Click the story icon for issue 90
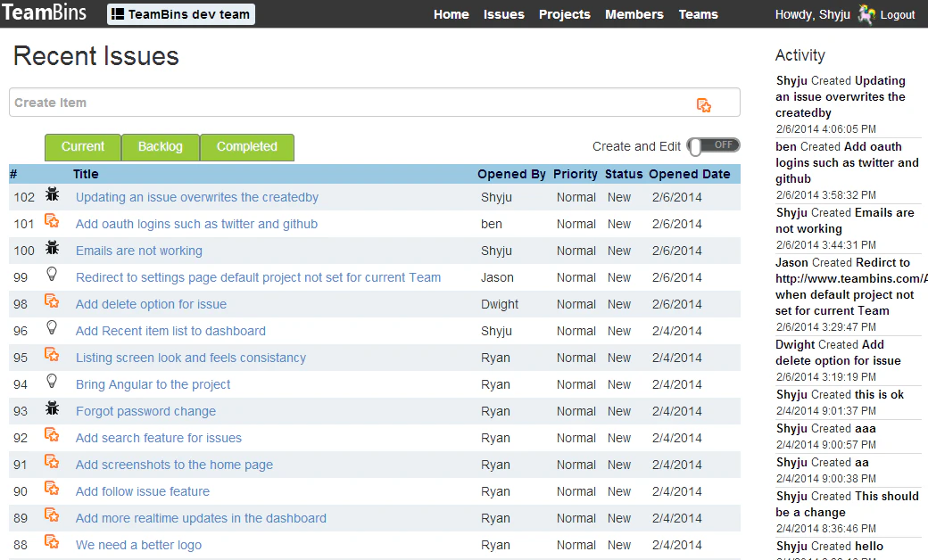The height and width of the screenshot is (560, 928). [x=52, y=489]
